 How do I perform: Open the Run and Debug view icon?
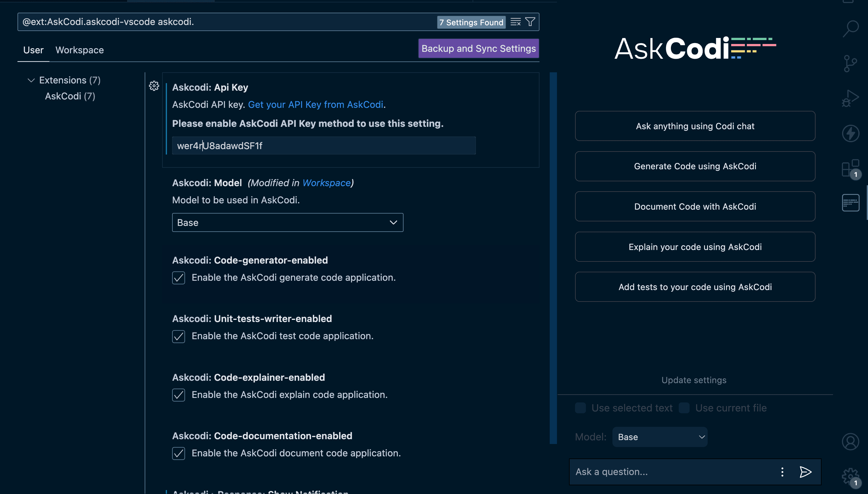850,99
